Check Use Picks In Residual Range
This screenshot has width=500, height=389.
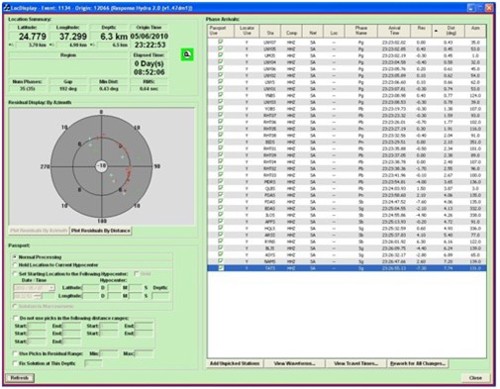pos(15,353)
